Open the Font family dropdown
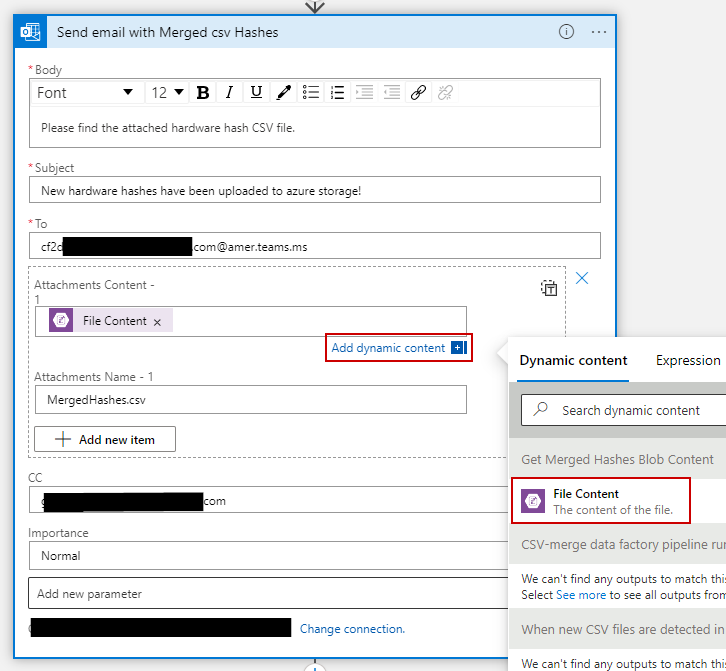 [x=85, y=93]
